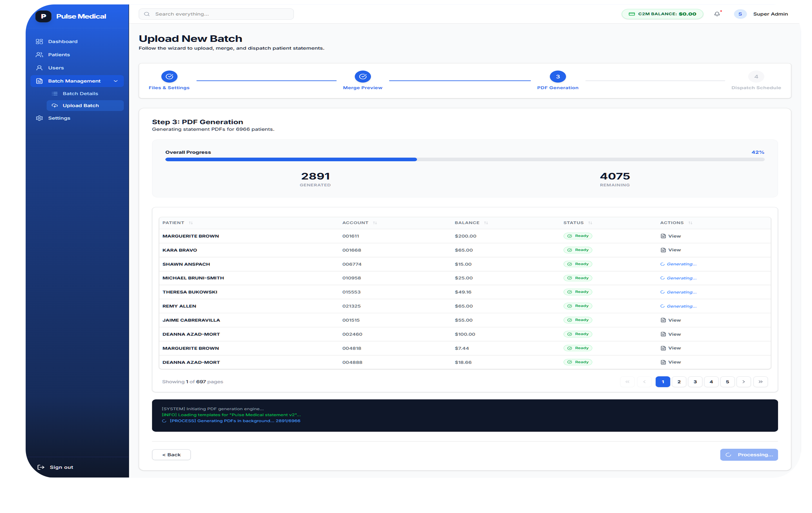Go to next page arrow
The height and width of the screenshot is (513, 812).
[x=743, y=382]
